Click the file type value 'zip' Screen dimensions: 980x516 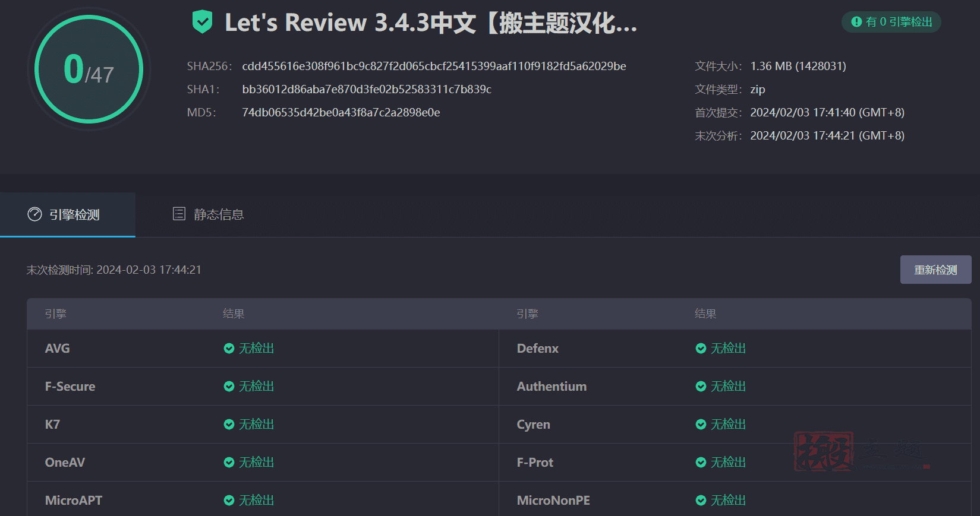(758, 89)
